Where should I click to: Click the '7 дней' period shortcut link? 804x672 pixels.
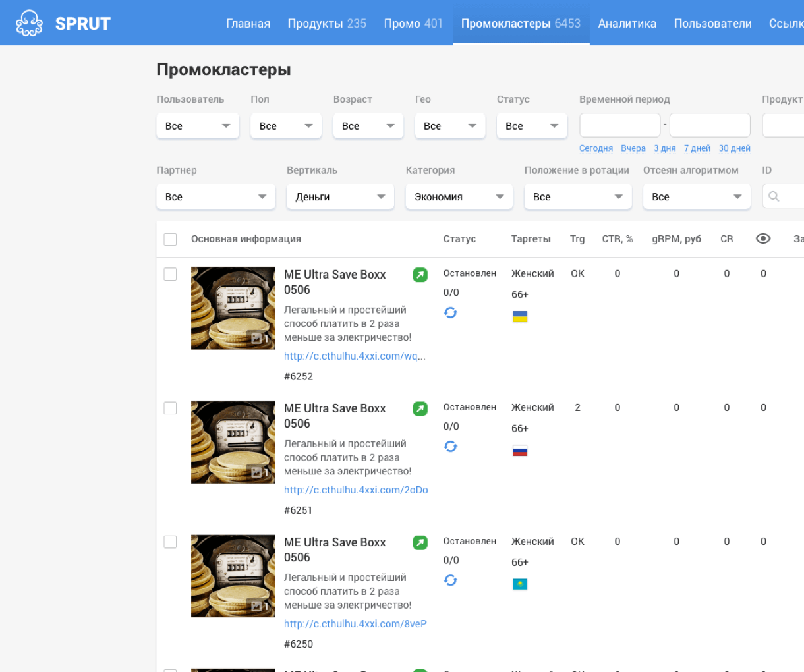[697, 148]
